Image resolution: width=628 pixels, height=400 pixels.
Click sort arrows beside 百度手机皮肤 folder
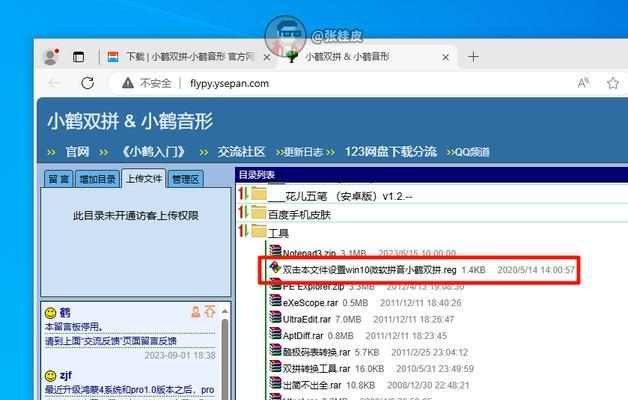click(x=243, y=212)
